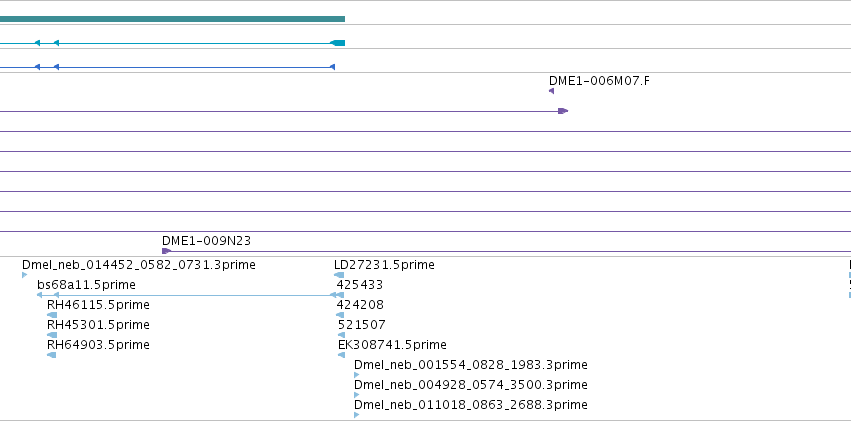This screenshot has width=851, height=421.
Task: Click the 521507 arrow glyph
Action: pyautogui.click(x=341, y=335)
